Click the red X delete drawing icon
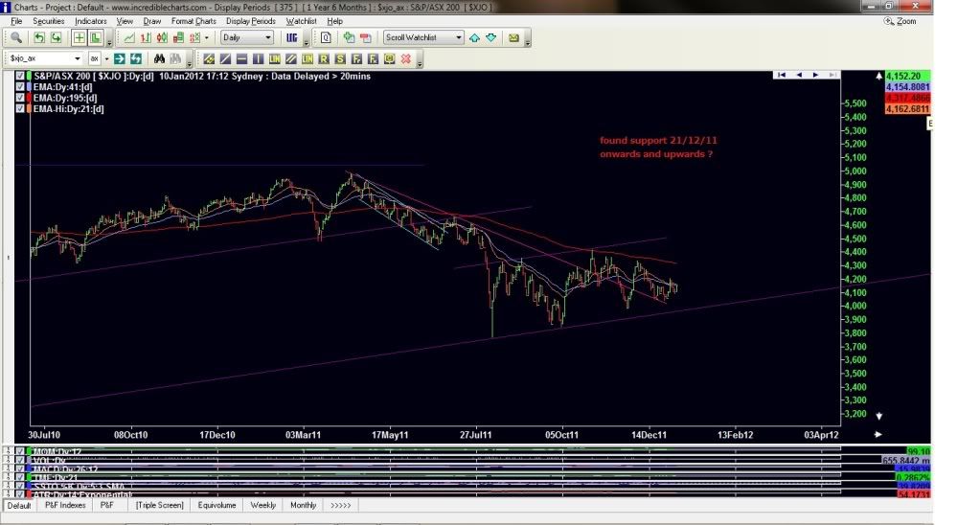This screenshot has width=980, height=525. (x=405, y=58)
